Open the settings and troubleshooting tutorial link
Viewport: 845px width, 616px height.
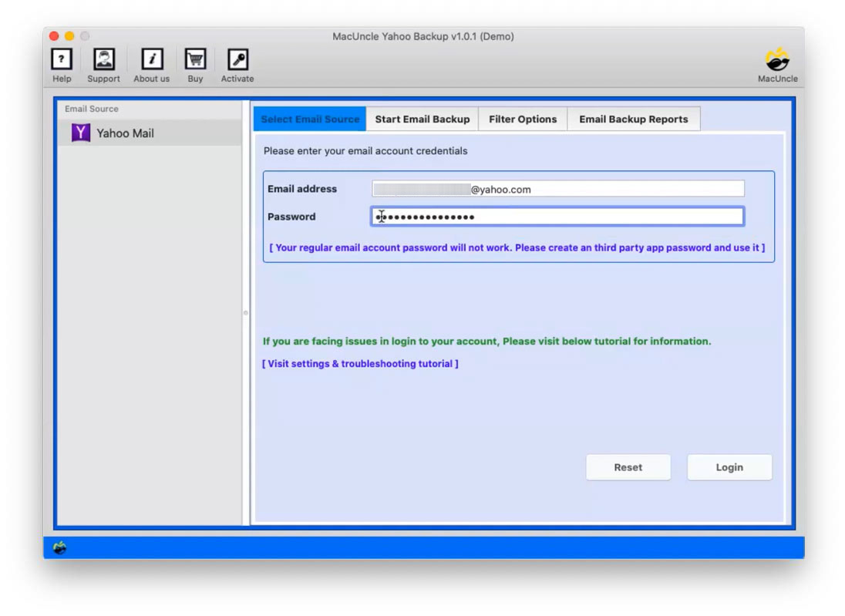pos(362,363)
